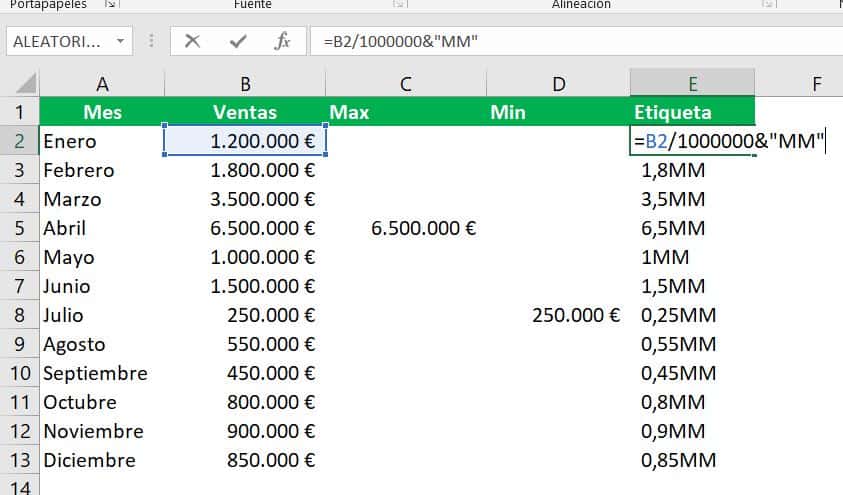Viewport: 843px width, 495px height.
Task: Click the 0,45MM label cell
Action: [x=692, y=373]
